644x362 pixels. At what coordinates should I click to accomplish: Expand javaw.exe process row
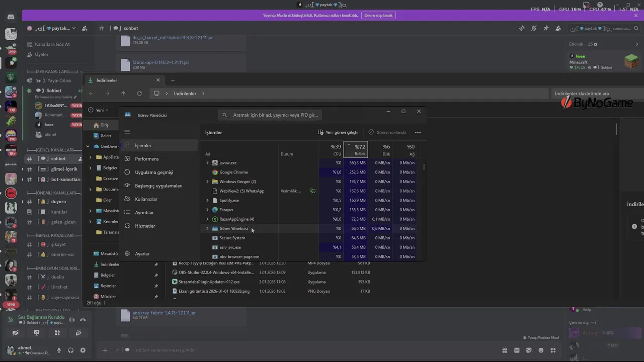coord(207,163)
